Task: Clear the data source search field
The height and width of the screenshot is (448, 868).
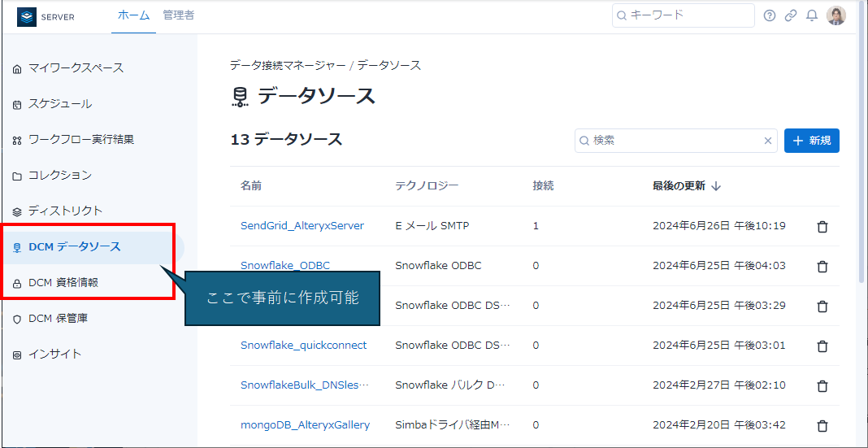Action: 767,141
